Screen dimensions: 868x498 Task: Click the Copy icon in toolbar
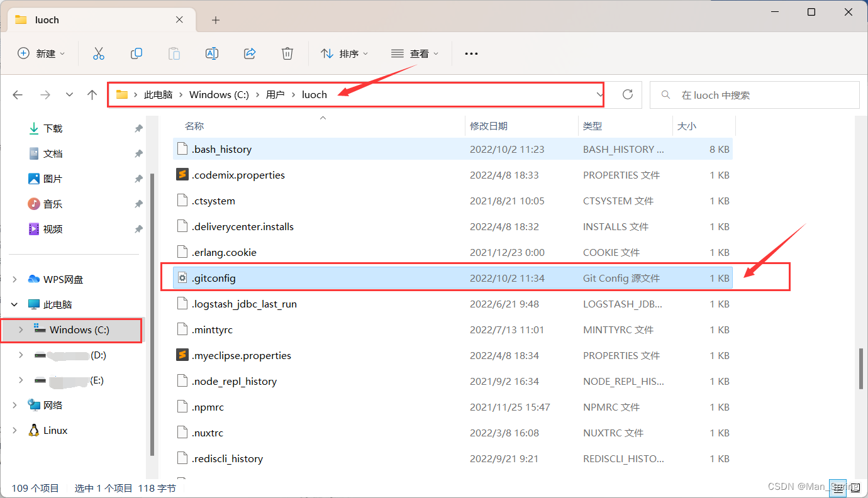136,53
